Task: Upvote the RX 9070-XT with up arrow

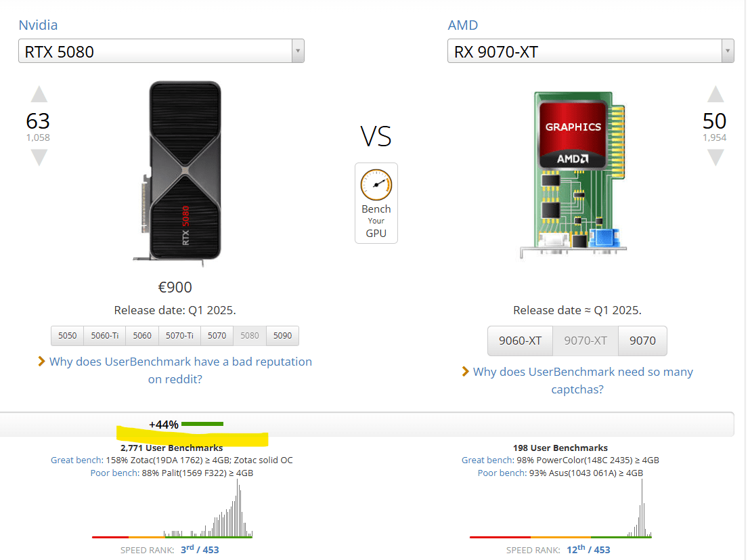Action: tap(715, 94)
